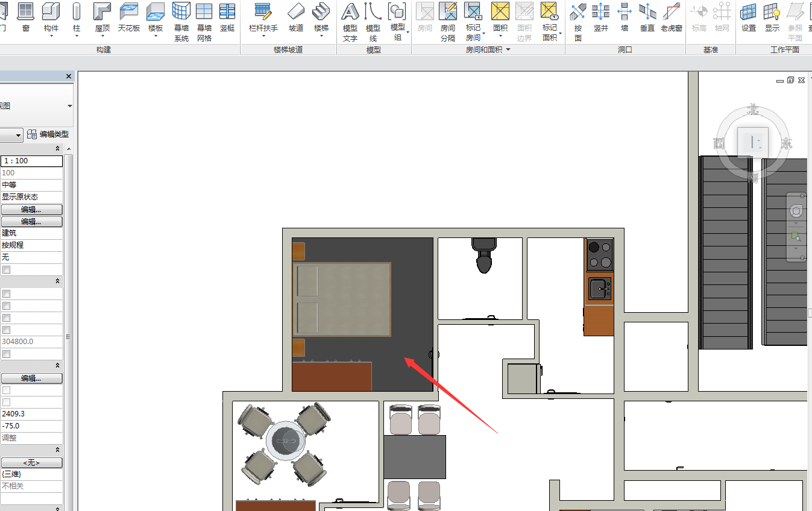Toggle the checkbox beside 304800.0 value

pos(6,354)
